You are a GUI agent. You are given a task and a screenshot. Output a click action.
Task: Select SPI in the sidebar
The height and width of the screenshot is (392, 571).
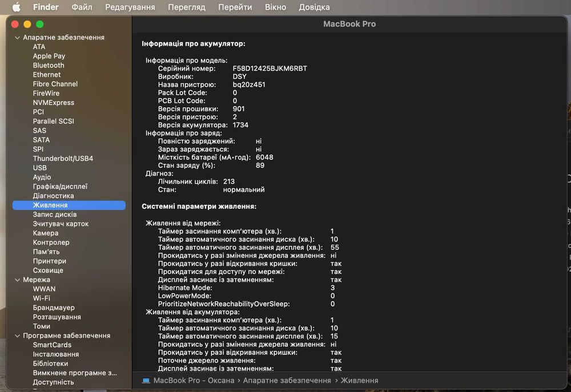[38, 149]
